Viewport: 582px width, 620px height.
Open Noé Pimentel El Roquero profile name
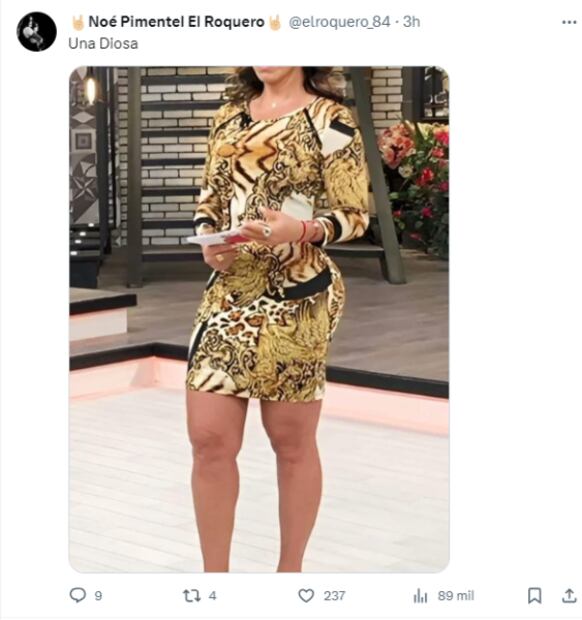[176, 22]
